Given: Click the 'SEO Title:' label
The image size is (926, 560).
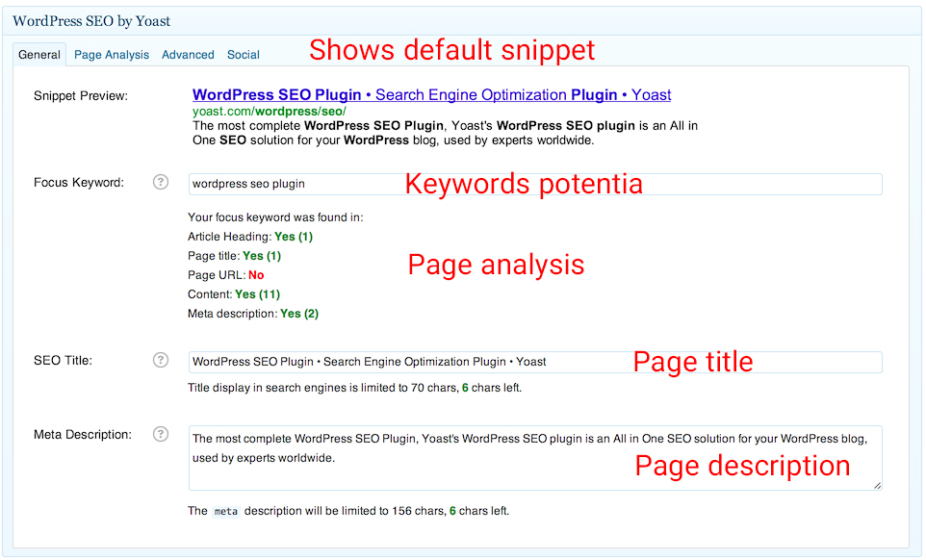Looking at the screenshot, I should click(x=64, y=361).
